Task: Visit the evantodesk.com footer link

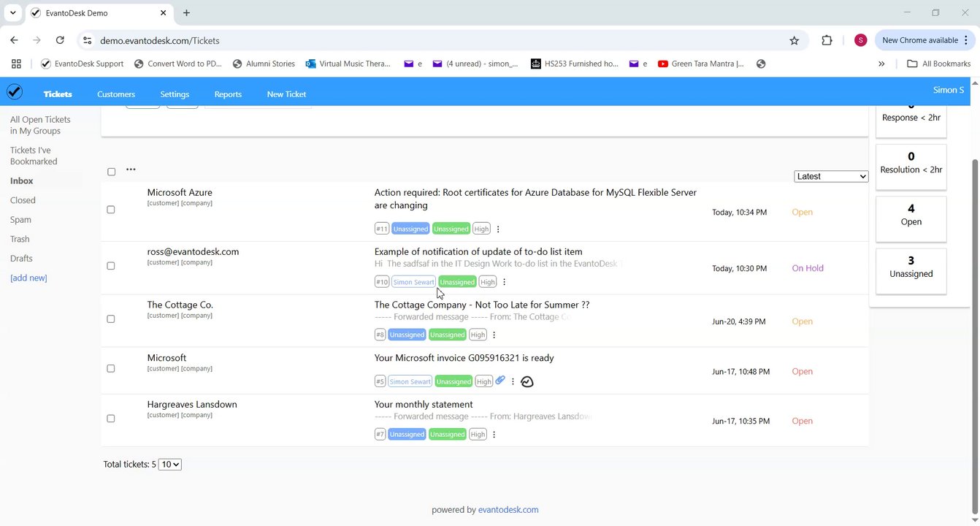Action: click(x=508, y=510)
